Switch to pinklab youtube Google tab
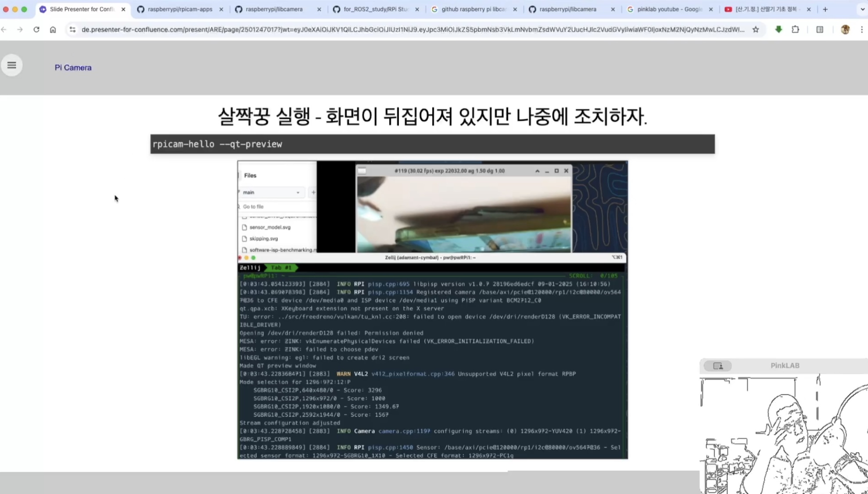Viewport: 868px width, 494px height. pyautogui.click(x=669, y=9)
